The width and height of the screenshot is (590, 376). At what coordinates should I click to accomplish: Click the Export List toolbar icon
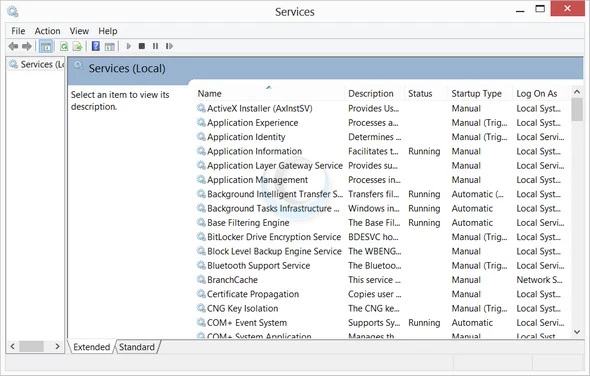click(78, 46)
